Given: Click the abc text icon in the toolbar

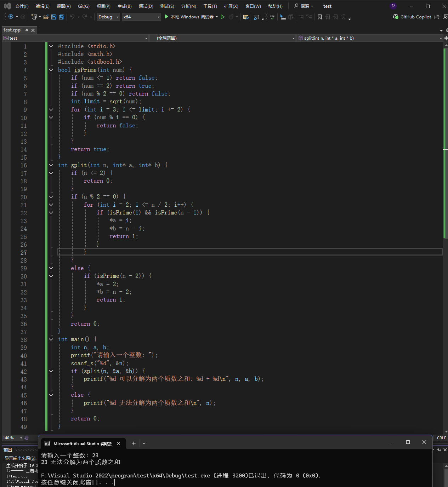Looking at the screenshot, I should tap(272, 17).
